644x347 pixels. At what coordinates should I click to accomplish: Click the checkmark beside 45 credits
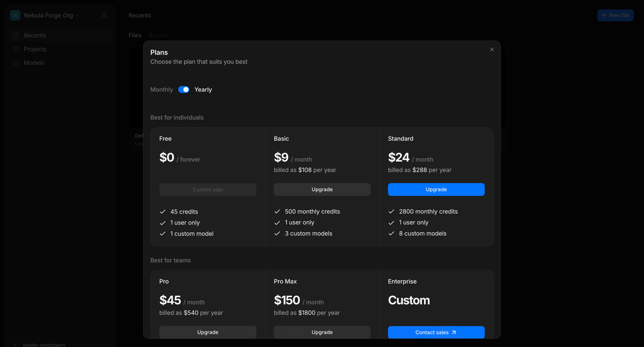(163, 212)
